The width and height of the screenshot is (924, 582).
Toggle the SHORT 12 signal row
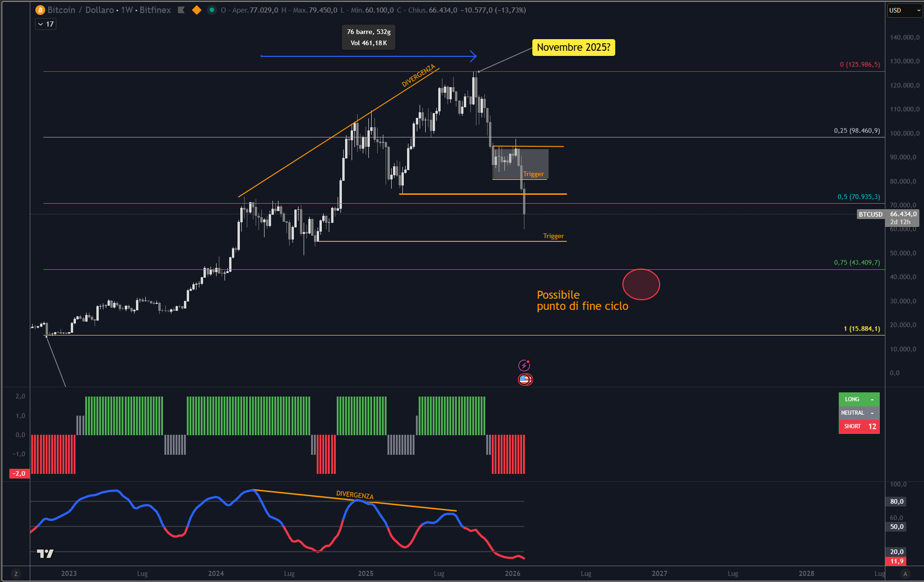tap(859, 426)
